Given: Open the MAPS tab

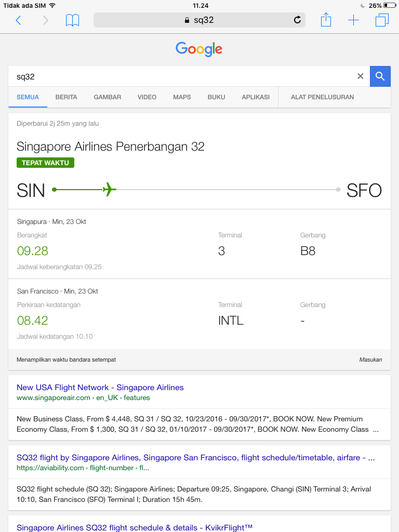Looking at the screenshot, I should (182, 97).
